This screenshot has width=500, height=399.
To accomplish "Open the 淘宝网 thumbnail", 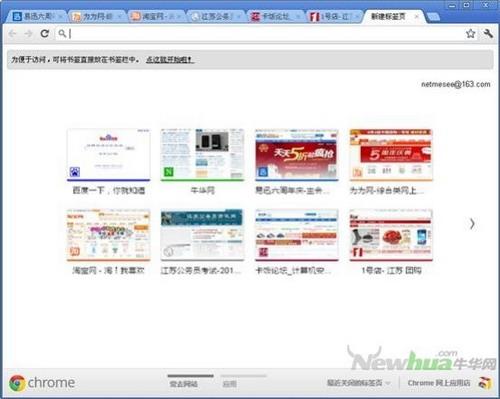I will [x=109, y=235].
